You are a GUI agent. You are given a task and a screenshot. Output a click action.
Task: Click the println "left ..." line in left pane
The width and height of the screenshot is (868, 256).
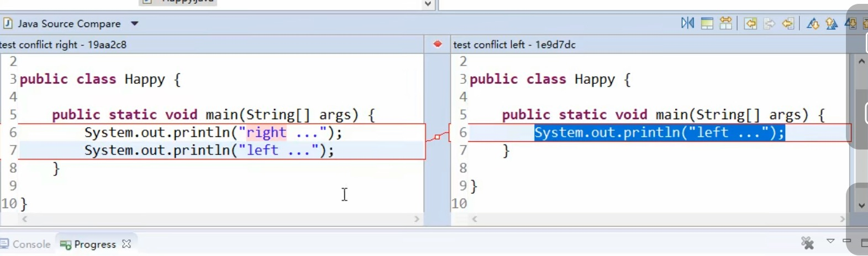click(209, 150)
